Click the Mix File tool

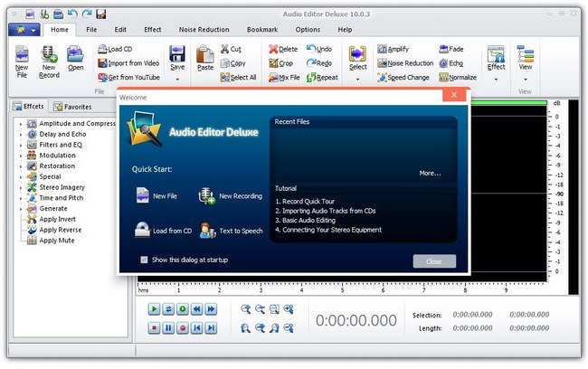(284, 77)
